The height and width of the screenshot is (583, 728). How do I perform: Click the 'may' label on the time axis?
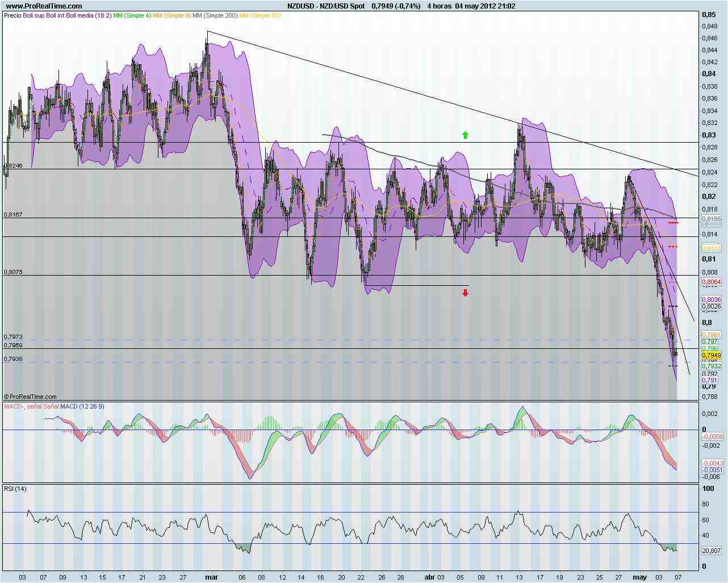(x=640, y=577)
